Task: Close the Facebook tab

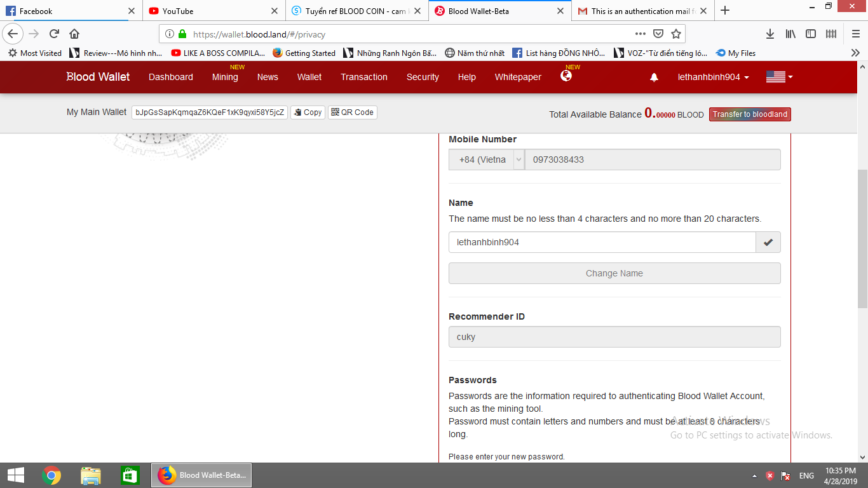Action: [x=132, y=11]
